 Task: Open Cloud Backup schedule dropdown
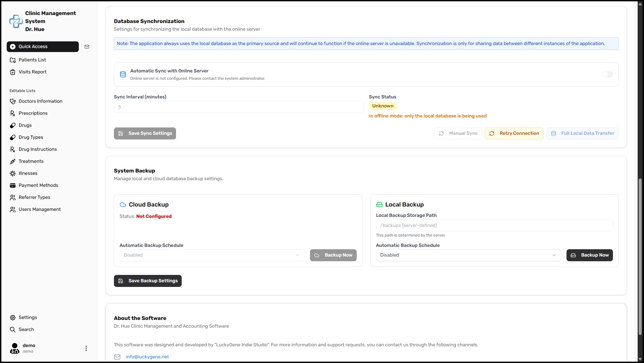point(212,255)
